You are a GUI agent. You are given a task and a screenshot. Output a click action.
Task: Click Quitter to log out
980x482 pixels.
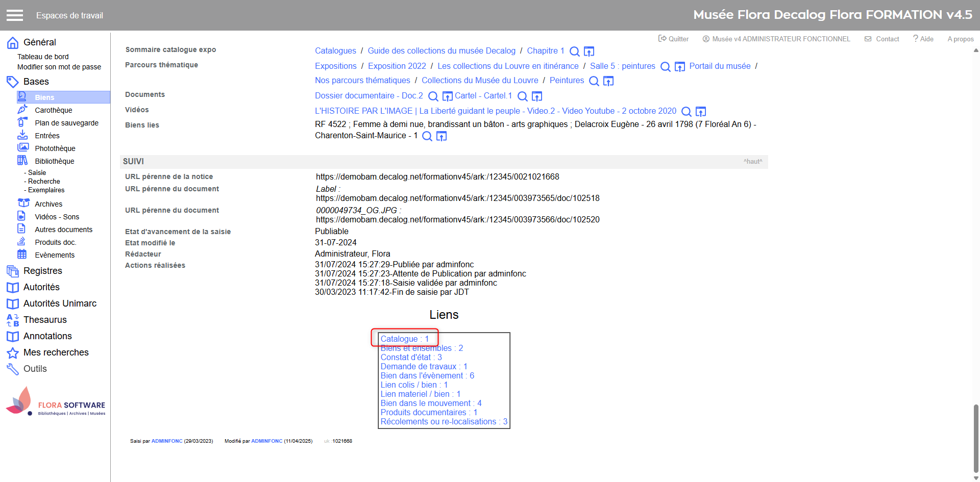[x=674, y=39]
